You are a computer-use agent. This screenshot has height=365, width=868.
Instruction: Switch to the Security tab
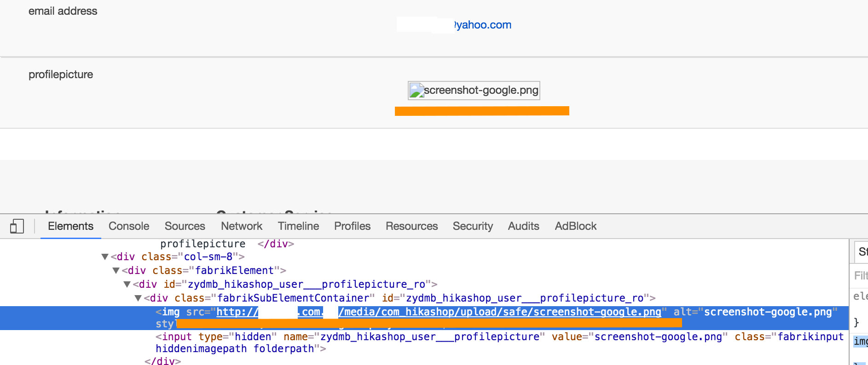(473, 226)
